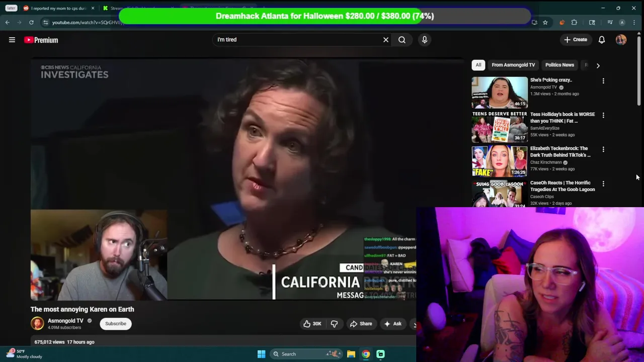Open thumbnail of the 36:17 video
The image size is (644, 362).
click(x=500, y=126)
